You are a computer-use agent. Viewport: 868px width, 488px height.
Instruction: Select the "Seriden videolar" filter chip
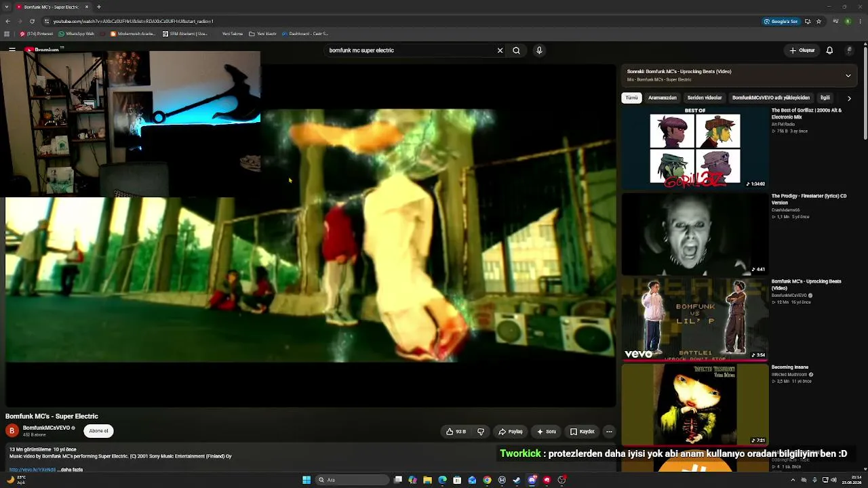[705, 98]
